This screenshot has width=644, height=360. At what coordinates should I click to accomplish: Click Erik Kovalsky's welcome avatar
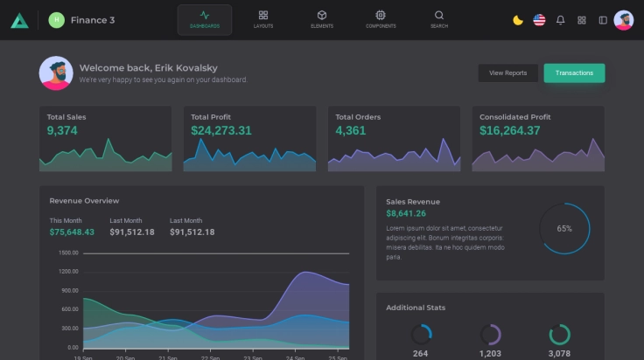point(56,73)
